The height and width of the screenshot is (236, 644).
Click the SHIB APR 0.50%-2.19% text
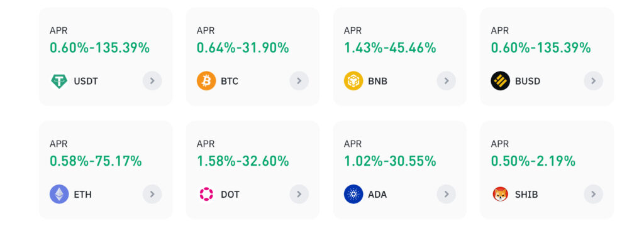tap(533, 161)
